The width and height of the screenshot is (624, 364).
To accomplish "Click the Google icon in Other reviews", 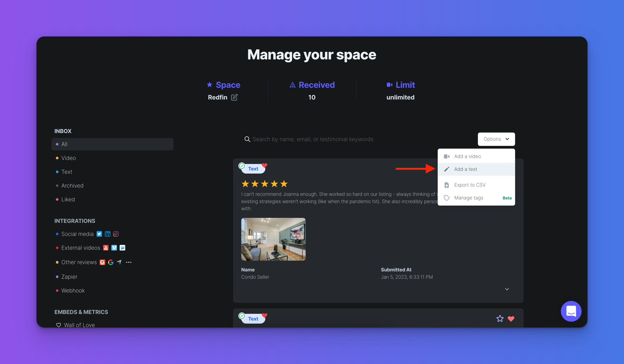I will 111,262.
